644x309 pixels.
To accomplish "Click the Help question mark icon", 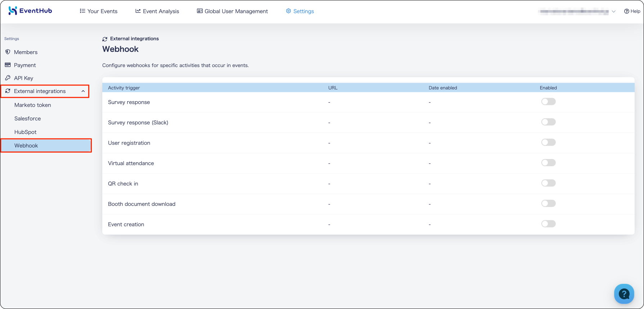I will coord(627,11).
